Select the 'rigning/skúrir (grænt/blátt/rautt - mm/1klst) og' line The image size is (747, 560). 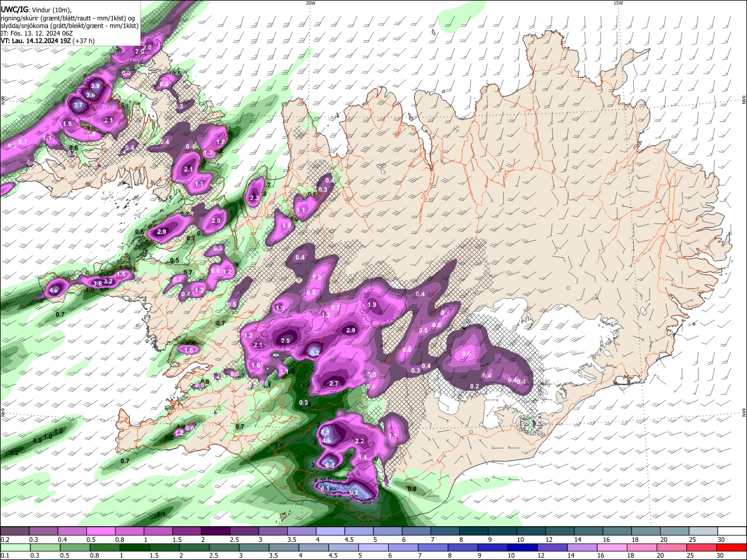tap(68, 17)
